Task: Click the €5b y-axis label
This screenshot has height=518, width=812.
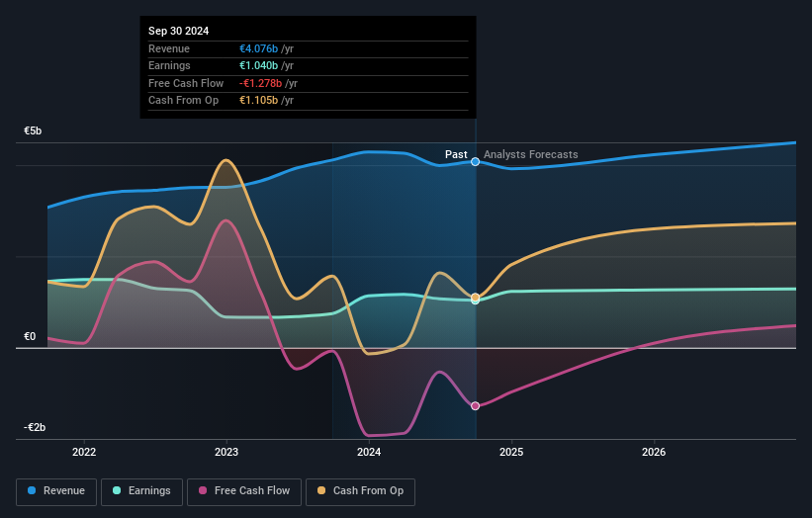Action: (33, 130)
